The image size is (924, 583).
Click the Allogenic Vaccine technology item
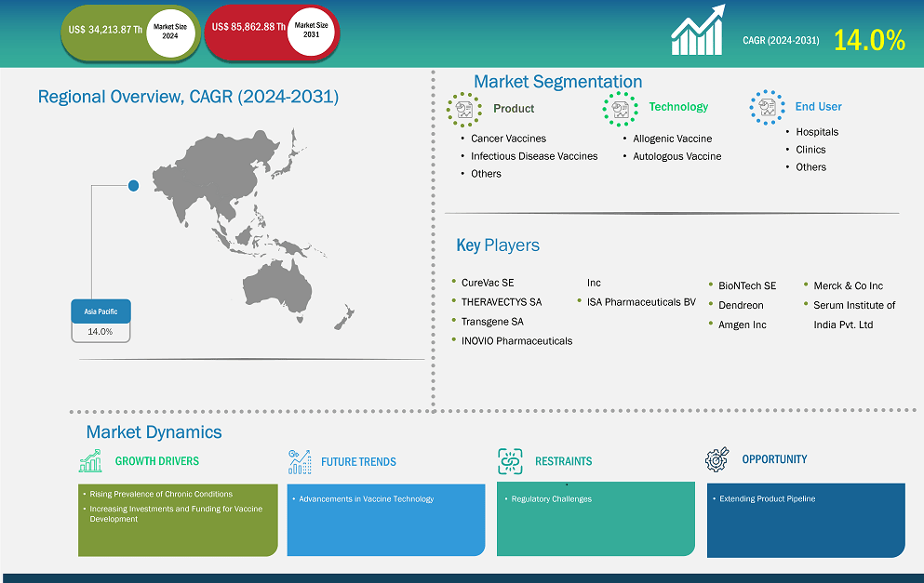pos(672,139)
